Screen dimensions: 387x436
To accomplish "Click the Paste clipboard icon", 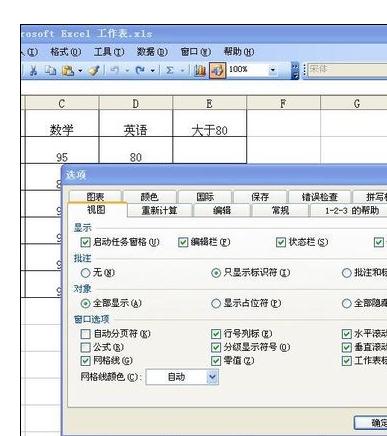I will point(68,70).
